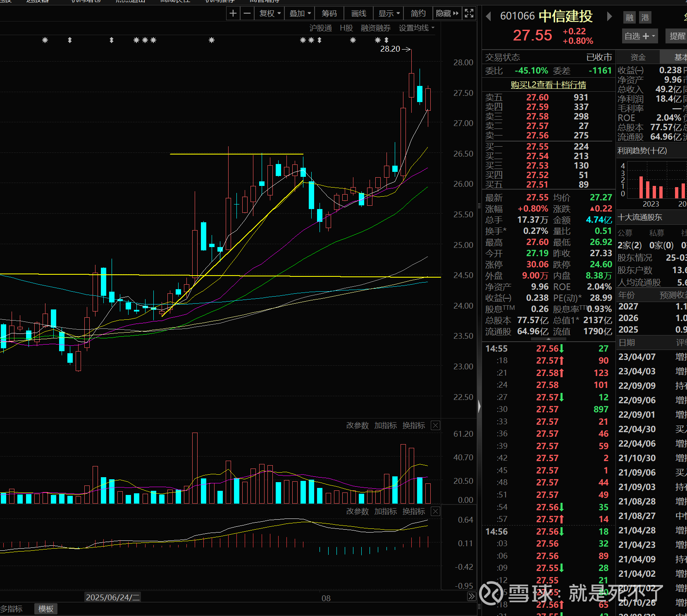The width and height of the screenshot is (687, 616).
Task: Expand hidden tools with 隐藏 button
Action: (x=447, y=14)
